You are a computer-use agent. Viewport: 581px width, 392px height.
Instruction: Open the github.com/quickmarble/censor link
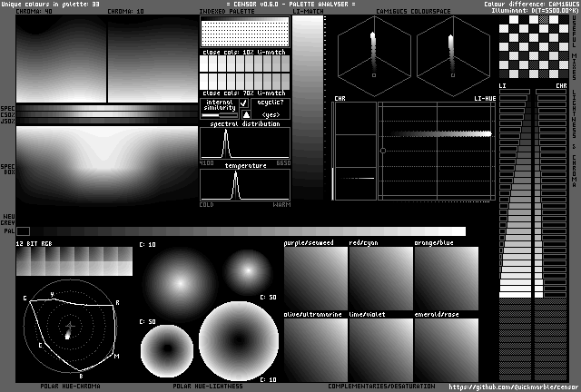tap(513, 387)
